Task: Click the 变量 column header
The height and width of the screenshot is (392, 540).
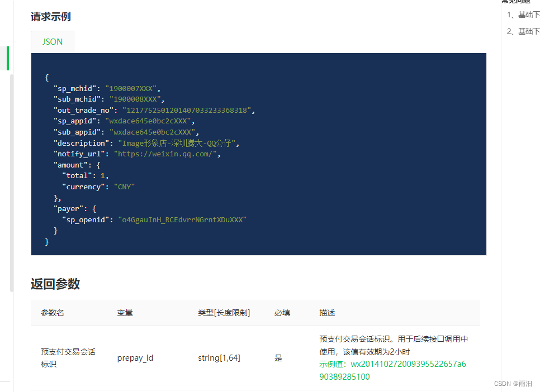Action: pyautogui.click(x=125, y=313)
